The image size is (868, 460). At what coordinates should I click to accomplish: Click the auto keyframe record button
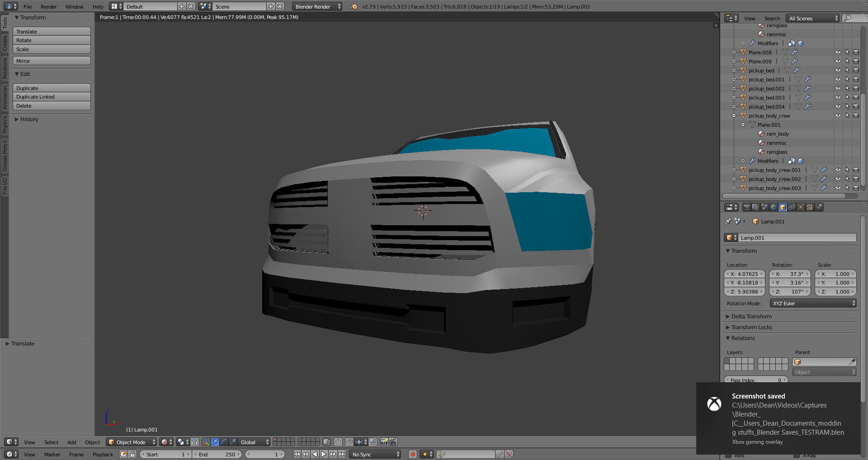(412, 454)
